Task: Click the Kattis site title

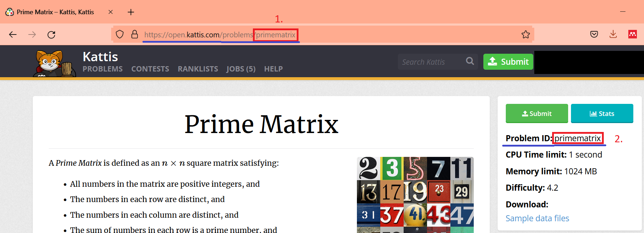Action: pos(100,57)
